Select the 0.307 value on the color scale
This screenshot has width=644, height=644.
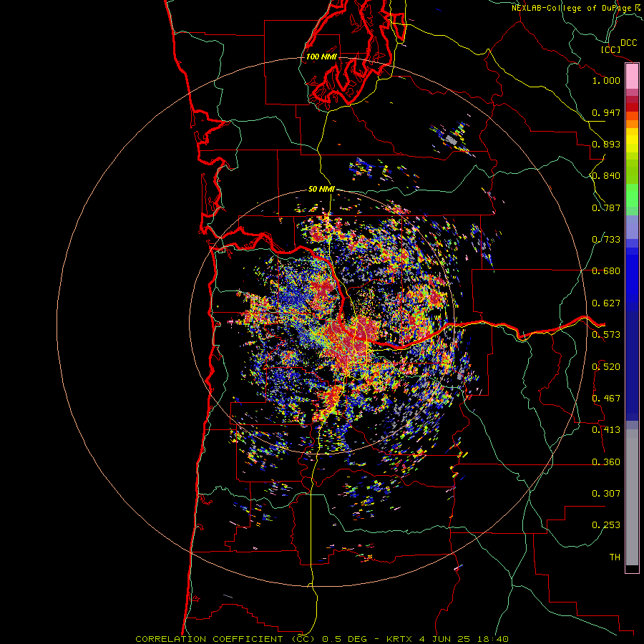pyautogui.click(x=606, y=494)
